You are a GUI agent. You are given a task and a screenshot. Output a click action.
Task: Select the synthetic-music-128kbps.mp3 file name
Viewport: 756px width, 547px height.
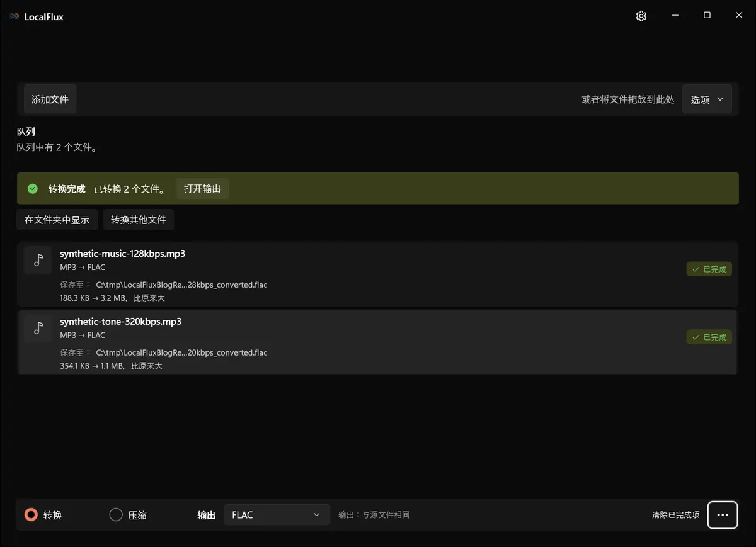(122, 254)
